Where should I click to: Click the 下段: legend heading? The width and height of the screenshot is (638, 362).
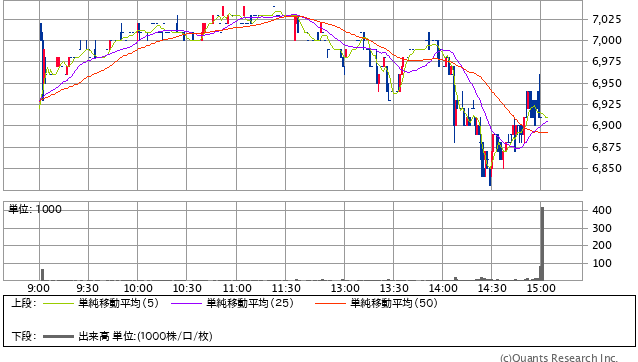click(x=24, y=336)
